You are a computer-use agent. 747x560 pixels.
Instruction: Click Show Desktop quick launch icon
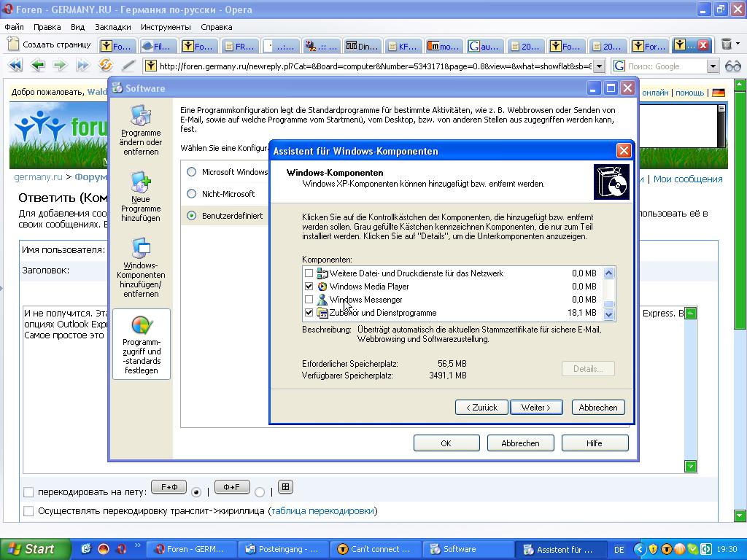coord(86,549)
